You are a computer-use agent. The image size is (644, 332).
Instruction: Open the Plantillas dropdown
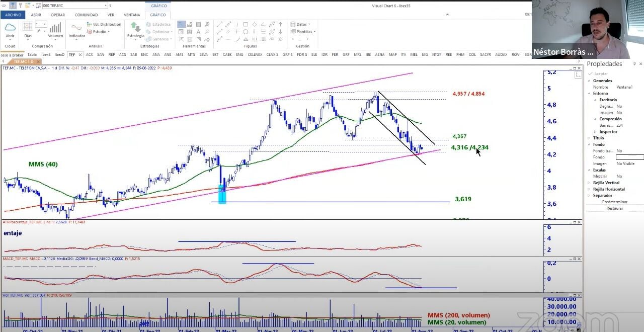tap(303, 32)
